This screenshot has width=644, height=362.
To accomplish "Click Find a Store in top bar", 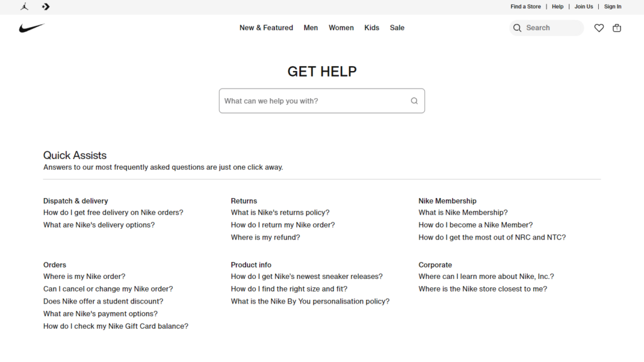I will point(526,6).
